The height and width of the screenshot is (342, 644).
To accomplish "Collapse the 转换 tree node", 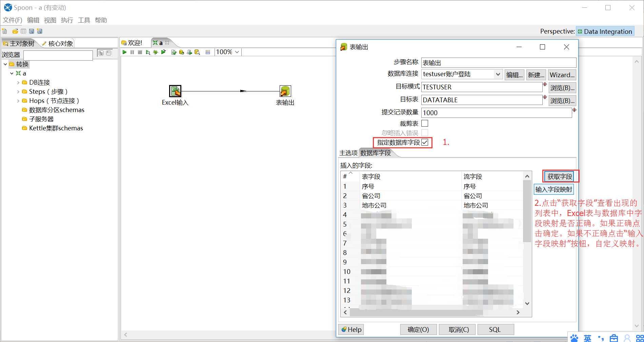I will coord(5,64).
